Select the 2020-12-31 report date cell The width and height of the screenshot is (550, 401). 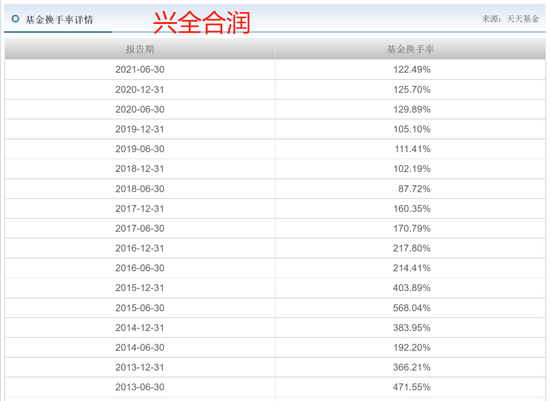point(140,89)
